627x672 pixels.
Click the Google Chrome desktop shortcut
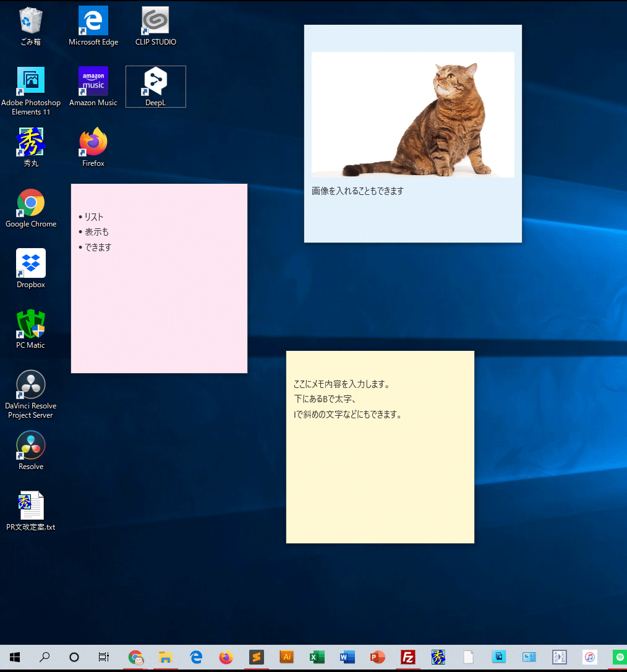(x=31, y=203)
